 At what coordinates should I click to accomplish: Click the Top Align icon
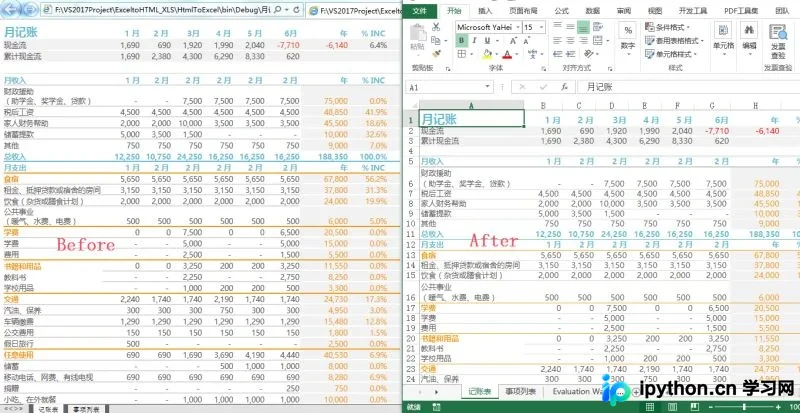(x=557, y=27)
